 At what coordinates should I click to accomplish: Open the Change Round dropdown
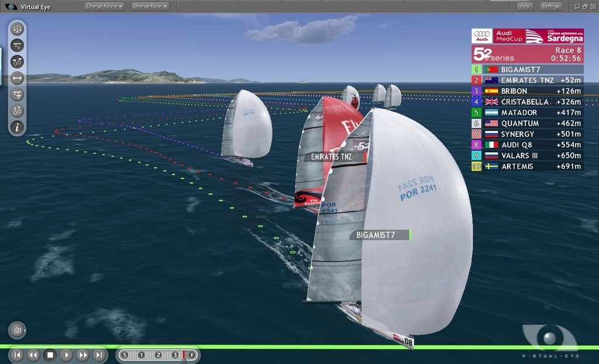[104, 6]
